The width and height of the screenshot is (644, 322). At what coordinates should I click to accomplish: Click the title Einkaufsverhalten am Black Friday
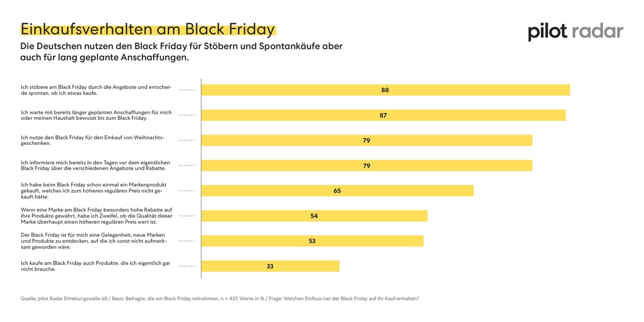pyautogui.click(x=148, y=29)
